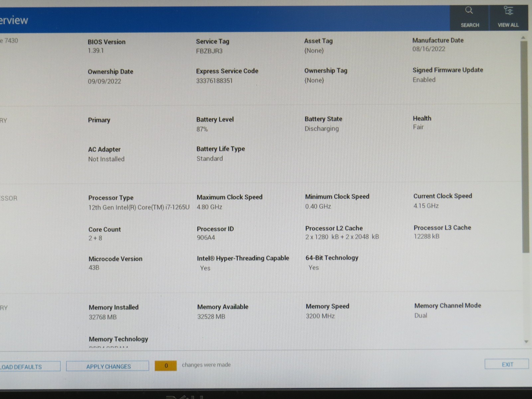Click the vertical scrollbar thumb

tap(525, 147)
